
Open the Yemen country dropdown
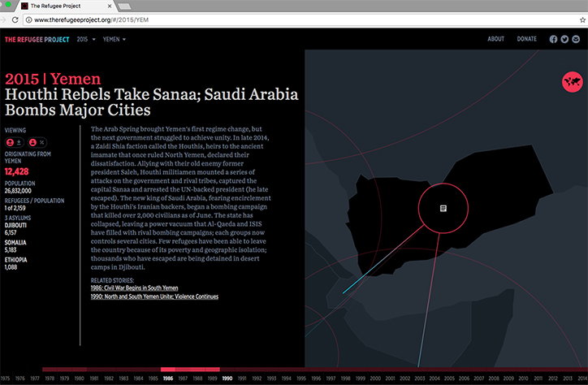click(114, 39)
